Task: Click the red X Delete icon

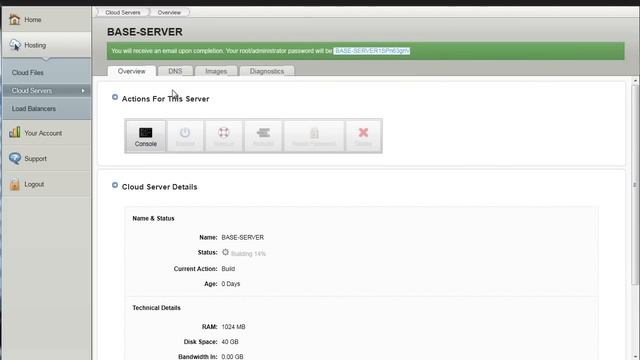Action: pyautogui.click(x=363, y=136)
